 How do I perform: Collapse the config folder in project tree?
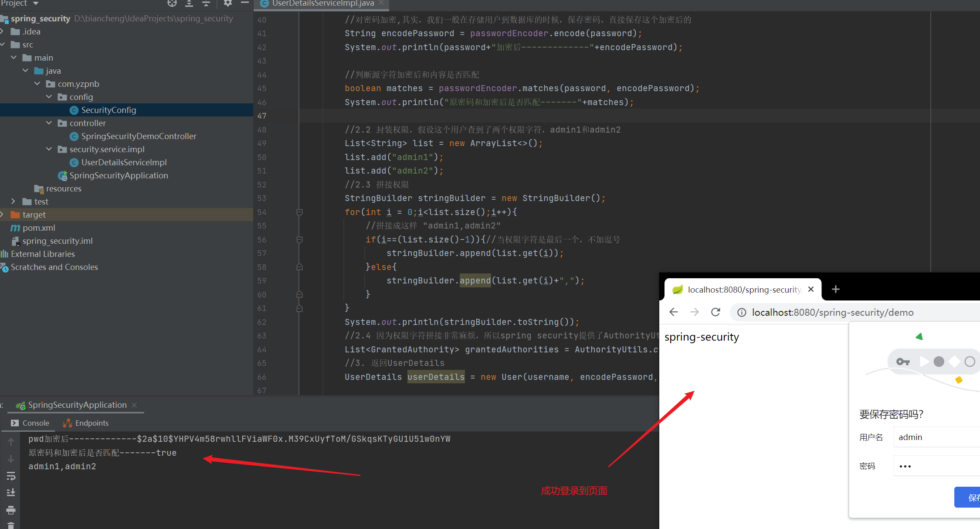pyautogui.click(x=49, y=97)
